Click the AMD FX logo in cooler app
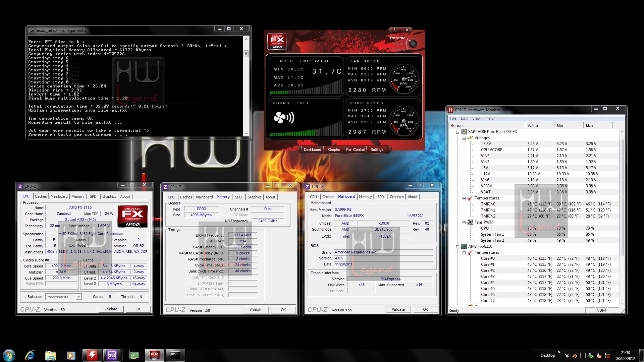The image size is (644, 362). (277, 41)
